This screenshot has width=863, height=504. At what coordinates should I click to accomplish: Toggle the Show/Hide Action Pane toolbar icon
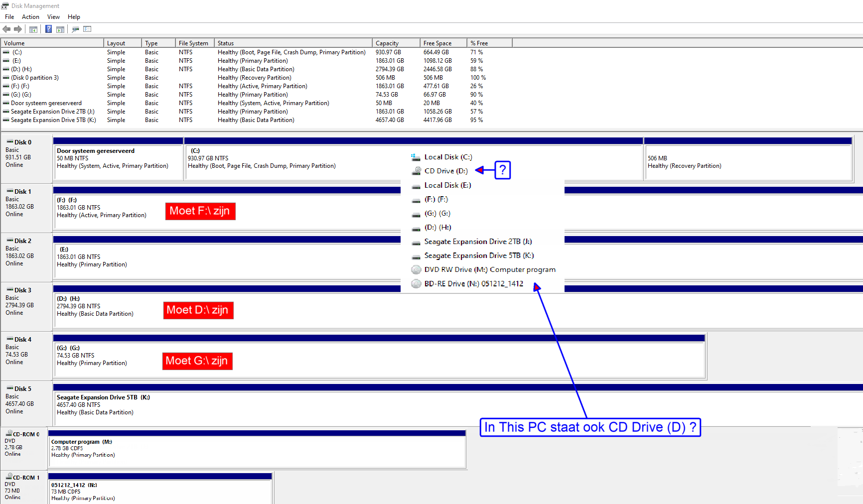point(60,29)
